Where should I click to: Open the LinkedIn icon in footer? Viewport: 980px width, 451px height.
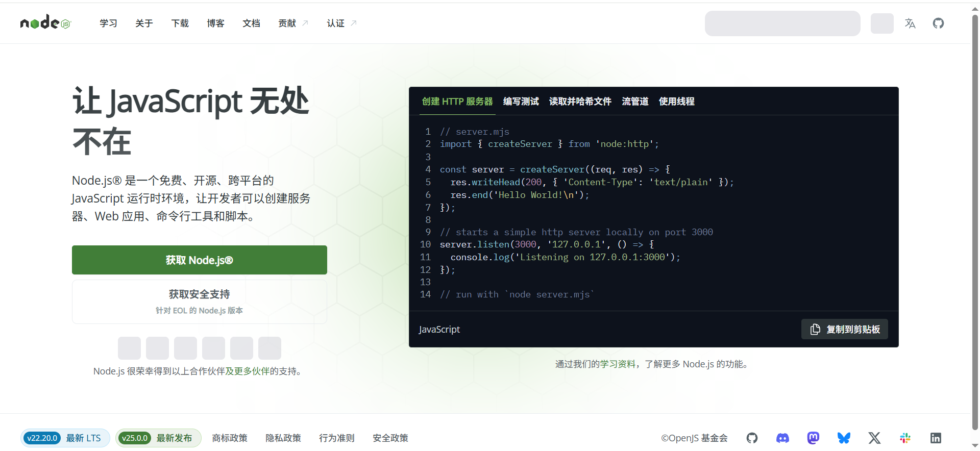(x=936, y=438)
